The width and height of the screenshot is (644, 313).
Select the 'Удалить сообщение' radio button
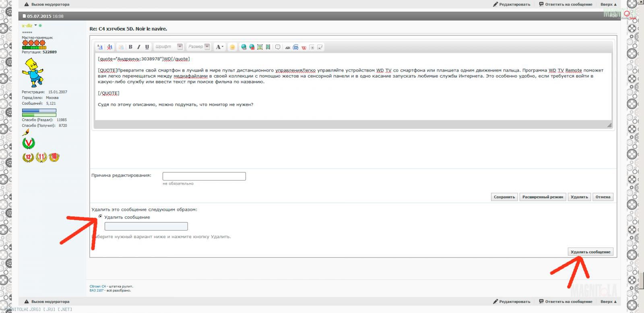coord(100,216)
